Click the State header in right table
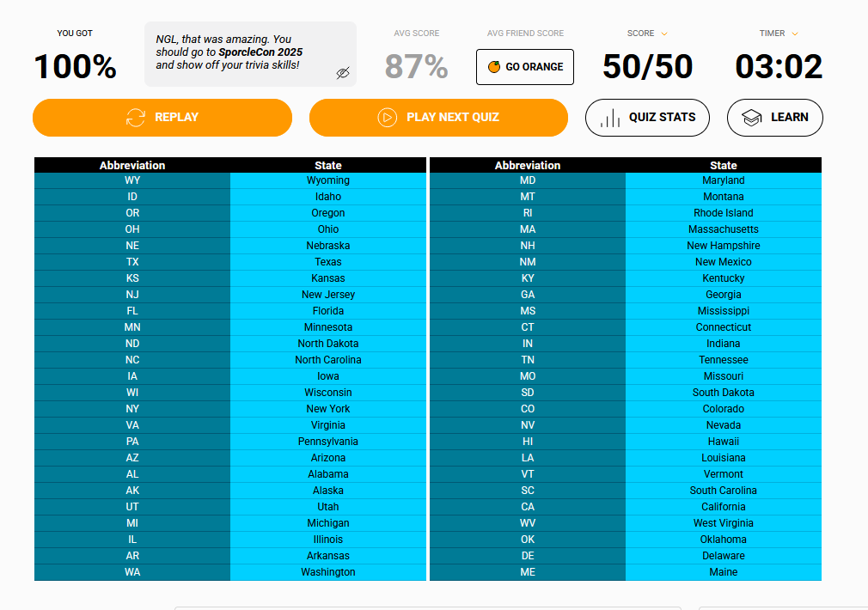The width and height of the screenshot is (868, 610). coord(724,165)
